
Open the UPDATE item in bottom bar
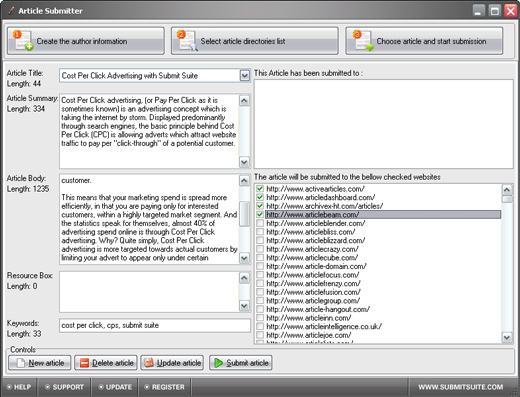point(115,387)
